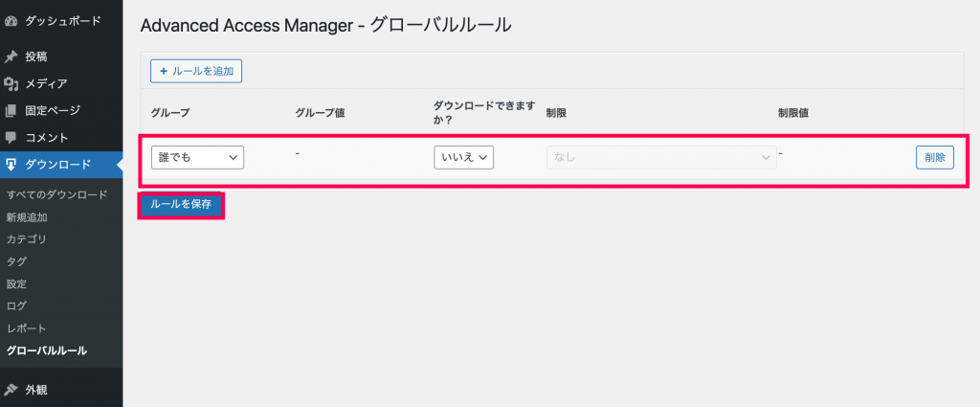Click the download arrow icon beside ダウンロード

10,165
